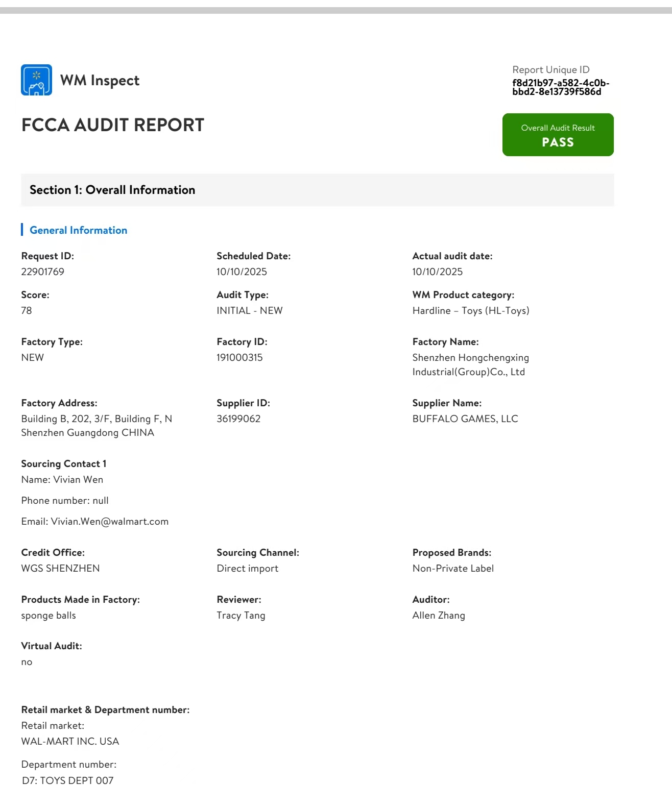The image size is (672, 809).
Task: Select Hardline – Toys (HL-Toys) category text
Action: (471, 310)
